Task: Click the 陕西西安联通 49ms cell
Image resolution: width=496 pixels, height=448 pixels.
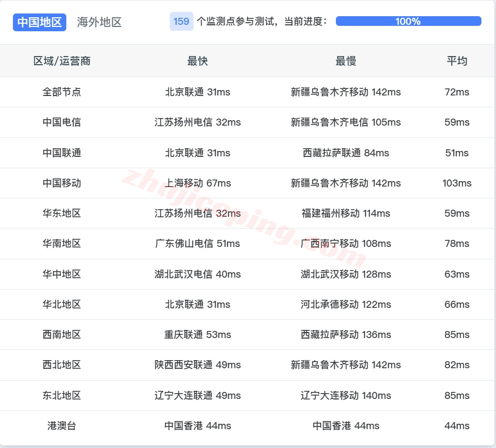Action: (x=197, y=365)
